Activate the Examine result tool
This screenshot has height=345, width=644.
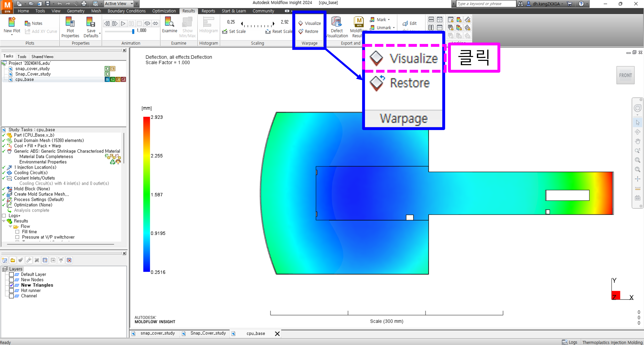pos(170,24)
